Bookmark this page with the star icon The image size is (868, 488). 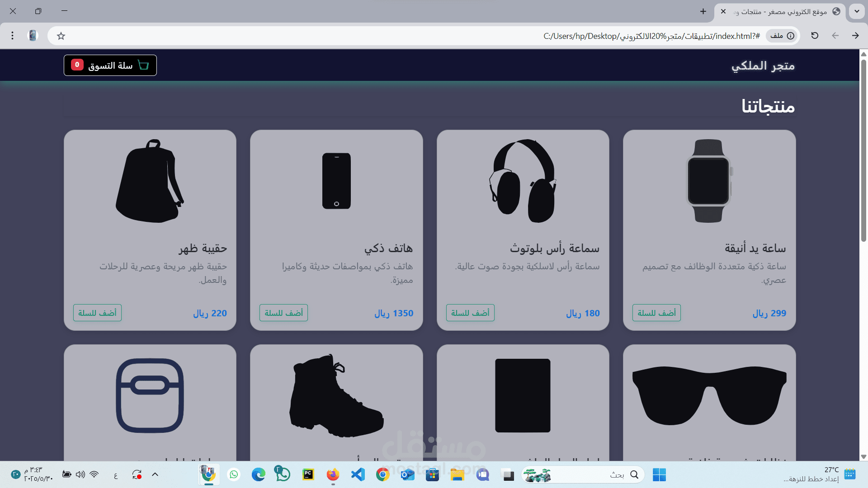(x=61, y=36)
